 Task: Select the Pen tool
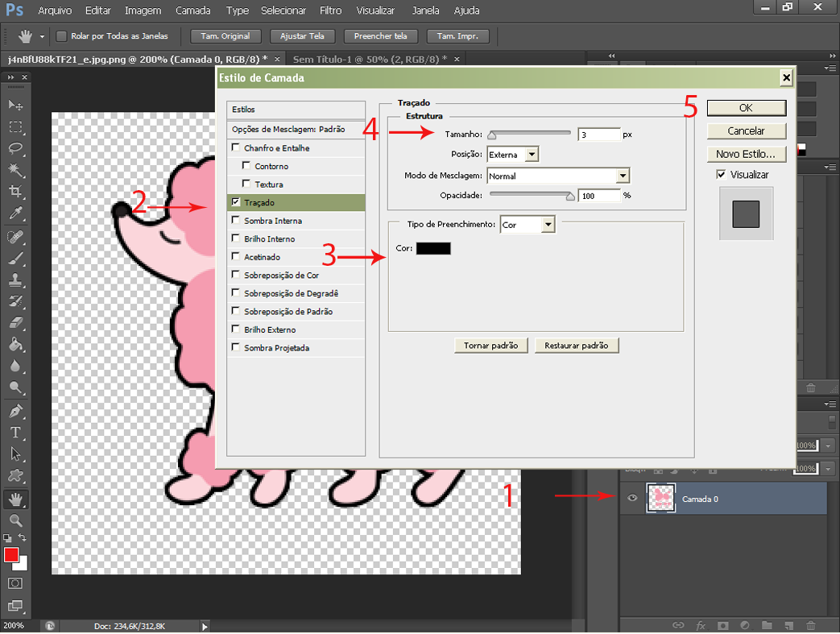click(x=15, y=411)
